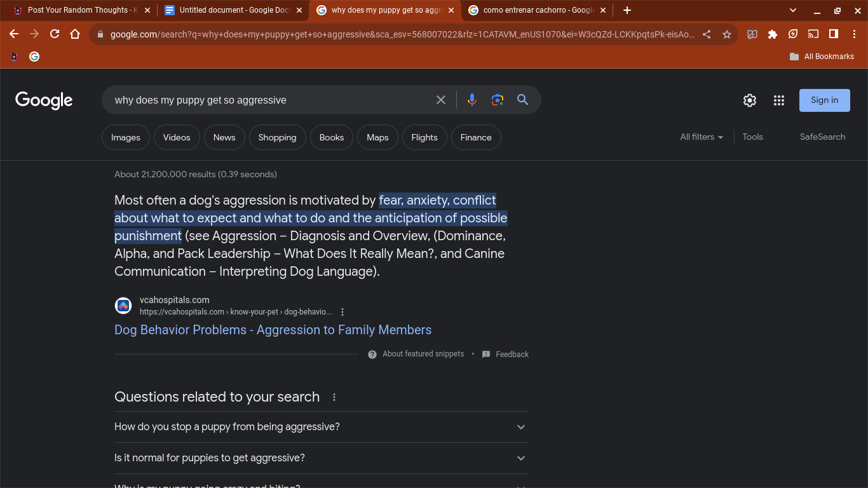The height and width of the screenshot is (488, 868).
Task: Switch to the Untitled document Google Docs tab
Action: [233, 10]
